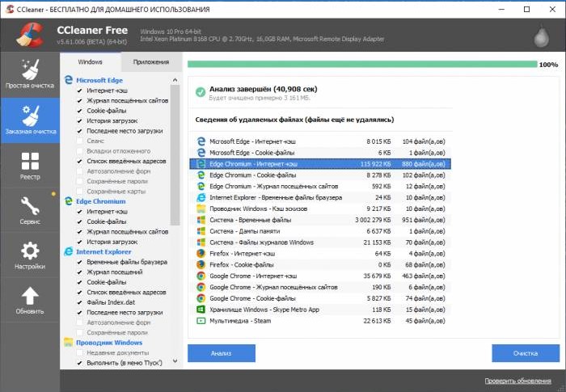
Task: Open Проверить обновления link
Action: (517, 381)
